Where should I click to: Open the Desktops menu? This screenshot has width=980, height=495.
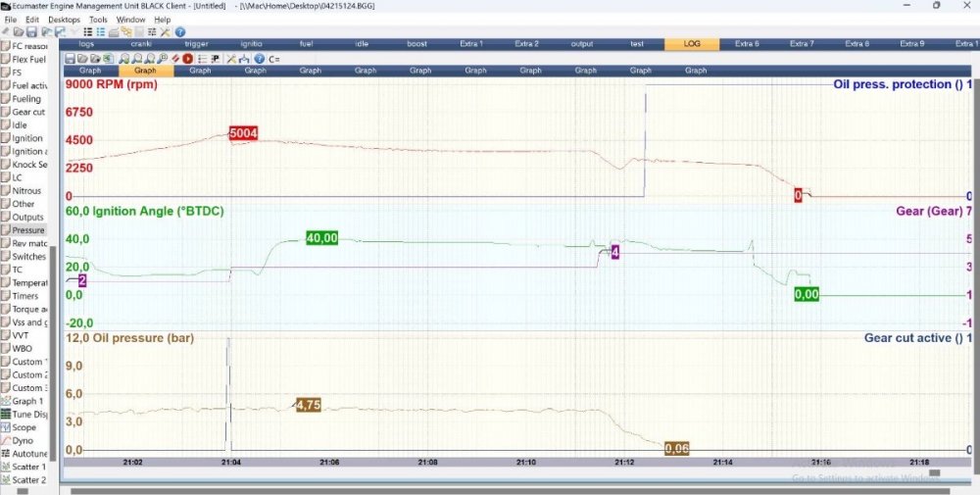click(x=64, y=19)
